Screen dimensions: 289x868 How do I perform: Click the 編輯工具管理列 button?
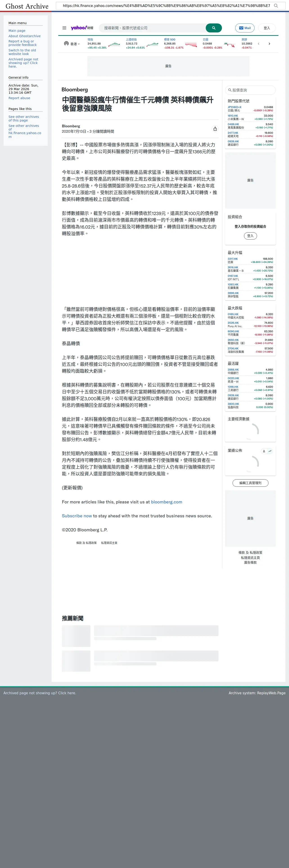(250, 483)
